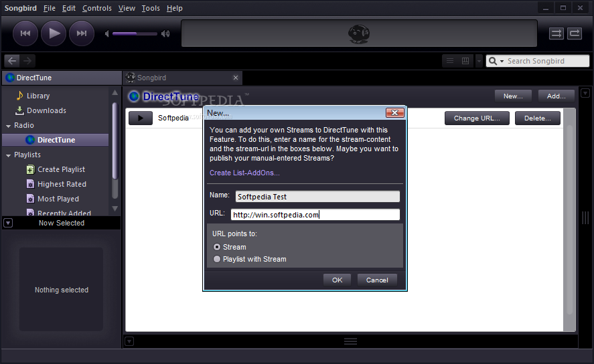This screenshot has width=594, height=364.
Task: Start playback with the main play button
Action: click(54, 33)
